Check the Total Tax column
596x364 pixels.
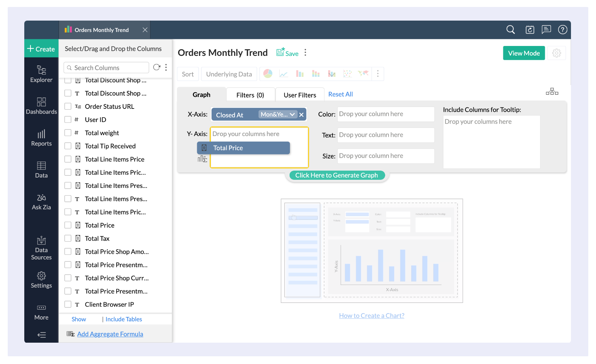coord(68,238)
